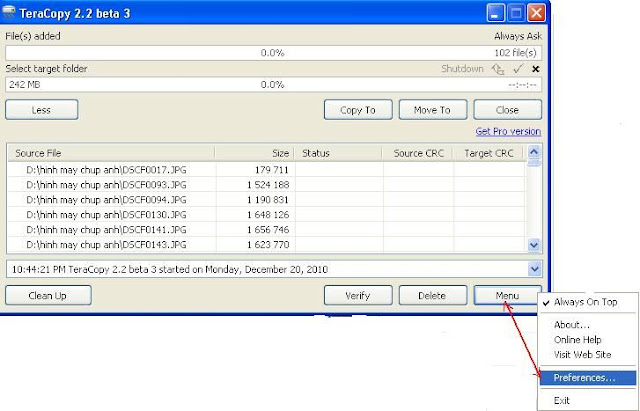The height and width of the screenshot is (411, 640).
Task: Click the Status column header
Action: pyautogui.click(x=339, y=153)
